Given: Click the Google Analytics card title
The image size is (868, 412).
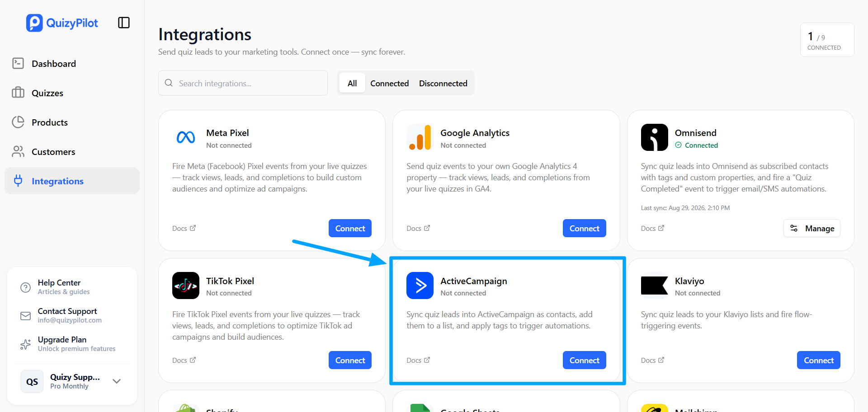Looking at the screenshot, I should coord(475,133).
